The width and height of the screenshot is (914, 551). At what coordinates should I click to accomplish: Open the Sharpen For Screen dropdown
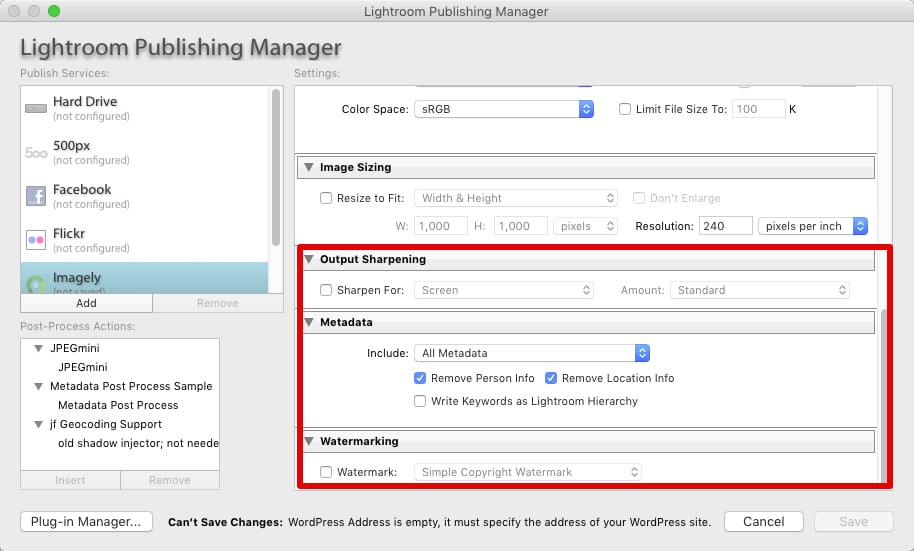point(504,290)
